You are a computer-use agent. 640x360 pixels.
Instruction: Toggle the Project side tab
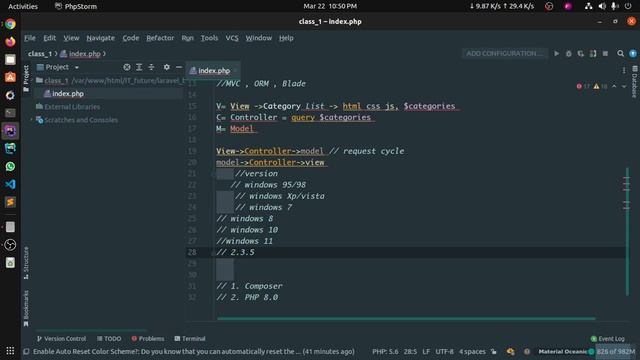click(x=26, y=78)
